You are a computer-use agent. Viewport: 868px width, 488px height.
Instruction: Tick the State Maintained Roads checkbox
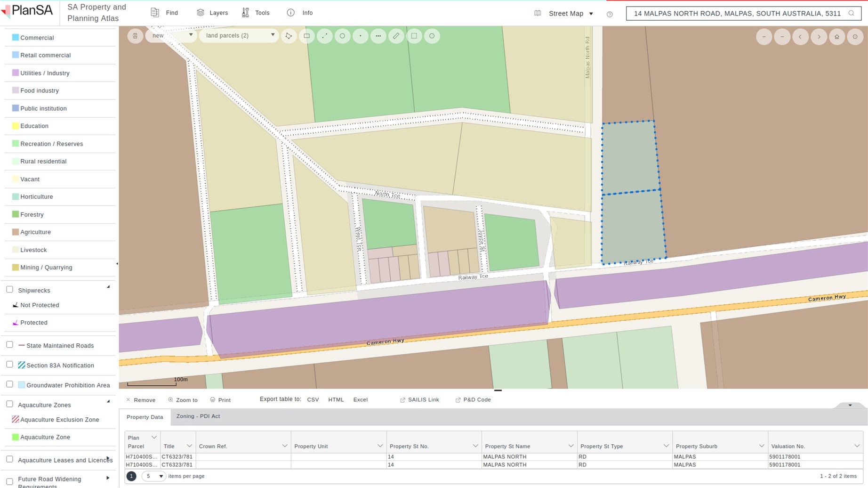tap(9, 345)
